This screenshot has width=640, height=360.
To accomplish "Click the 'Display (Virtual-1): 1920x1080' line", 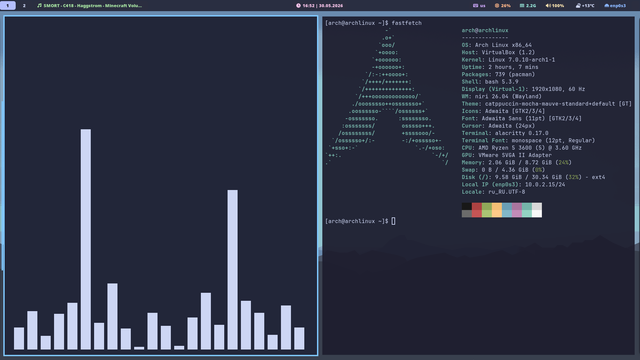I will pyautogui.click(x=523, y=89).
